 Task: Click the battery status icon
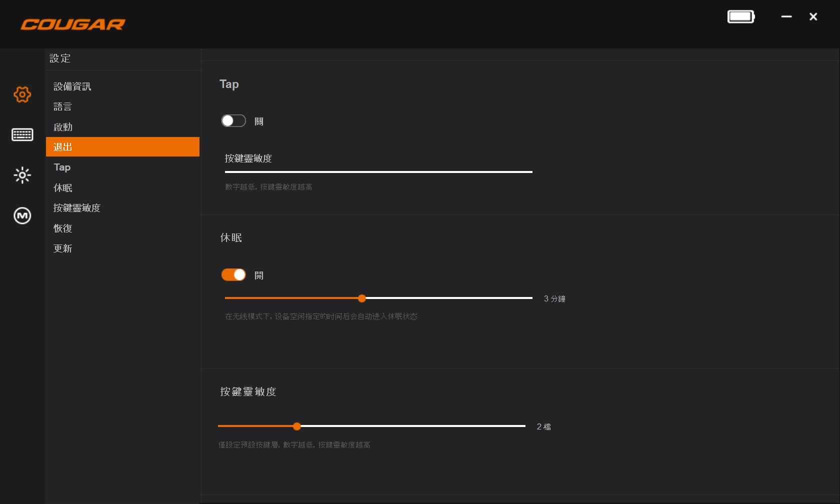coord(740,17)
